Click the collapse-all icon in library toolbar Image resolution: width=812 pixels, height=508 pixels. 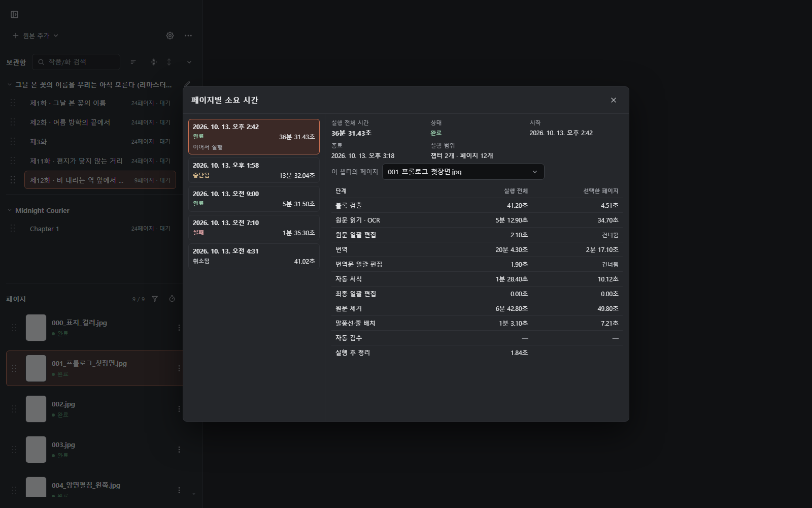pyautogui.click(x=154, y=62)
